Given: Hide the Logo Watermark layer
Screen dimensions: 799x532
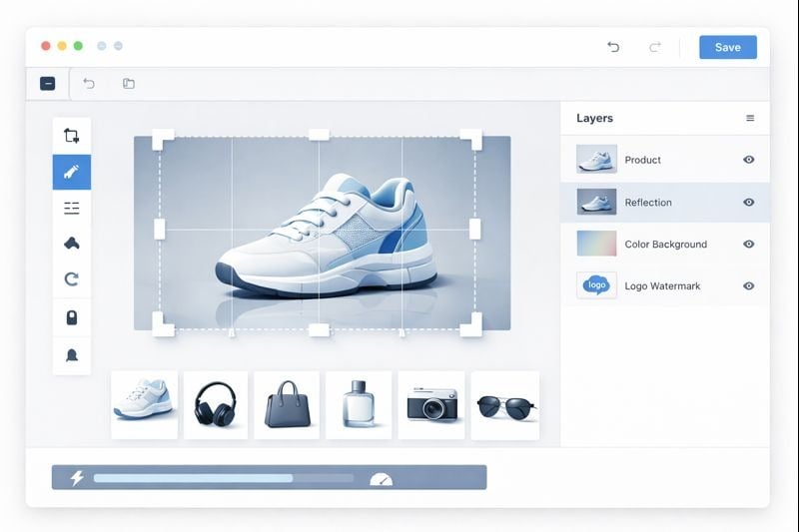Looking at the screenshot, I should pos(748,286).
